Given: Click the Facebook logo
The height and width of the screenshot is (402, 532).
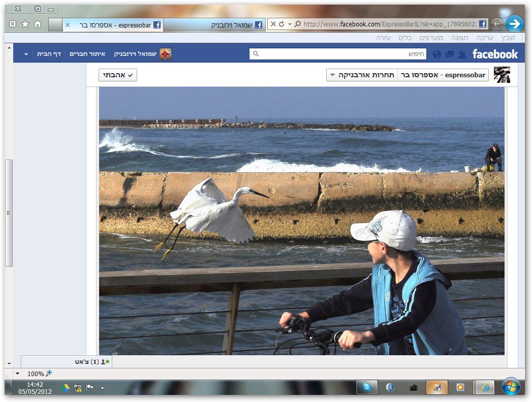Looking at the screenshot, I should 495,54.
